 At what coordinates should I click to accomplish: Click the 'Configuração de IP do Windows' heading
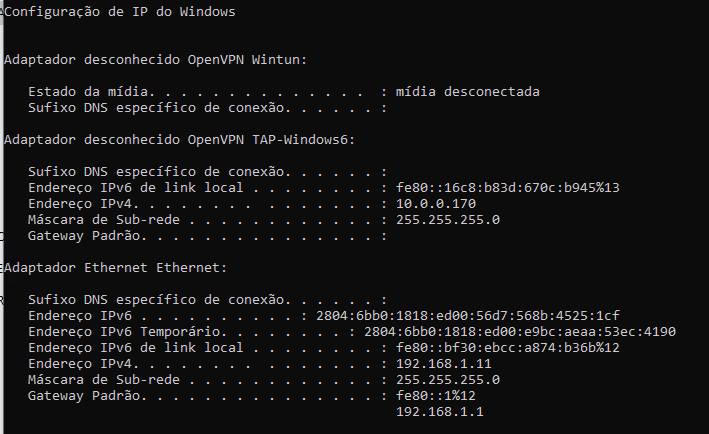coord(120,12)
